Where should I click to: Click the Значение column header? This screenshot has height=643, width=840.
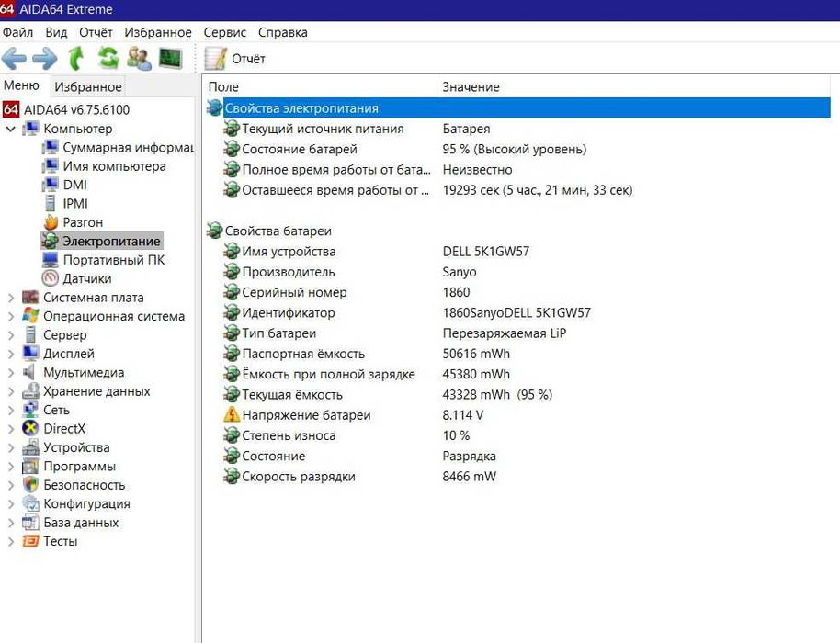634,86
